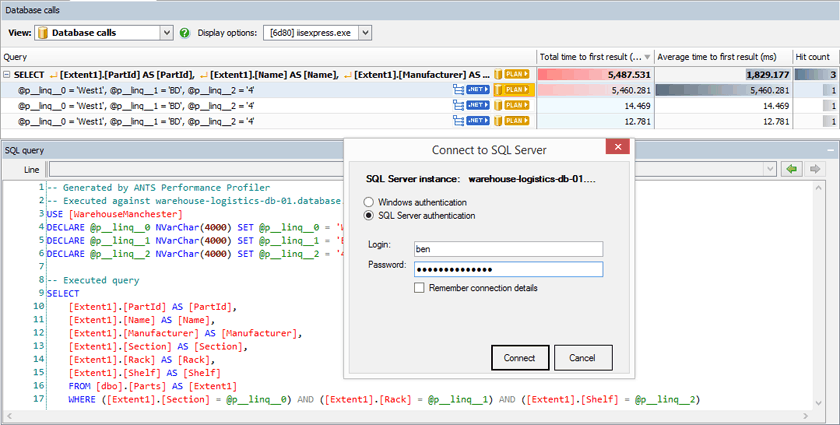The width and height of the screenshot is (840, 425).
Task: Collapse the SQL query panel using dash
Action: tap(831, 151)
